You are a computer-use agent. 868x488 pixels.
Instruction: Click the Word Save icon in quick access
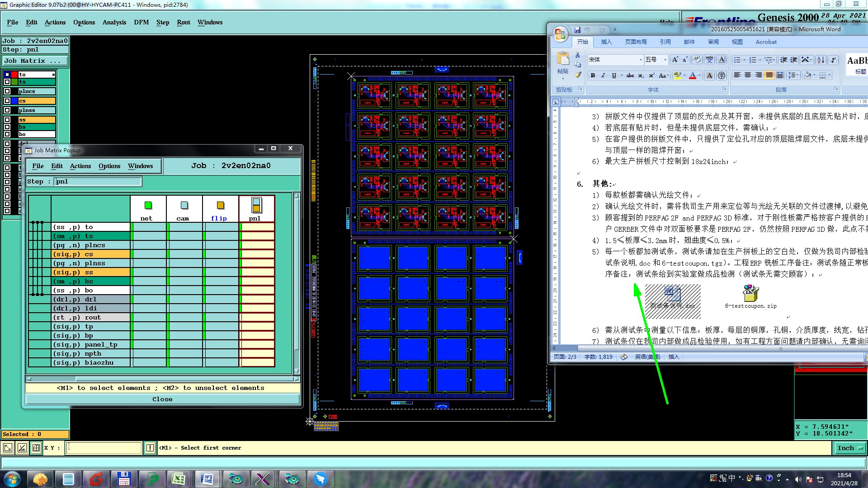click(x=577, y=30)
